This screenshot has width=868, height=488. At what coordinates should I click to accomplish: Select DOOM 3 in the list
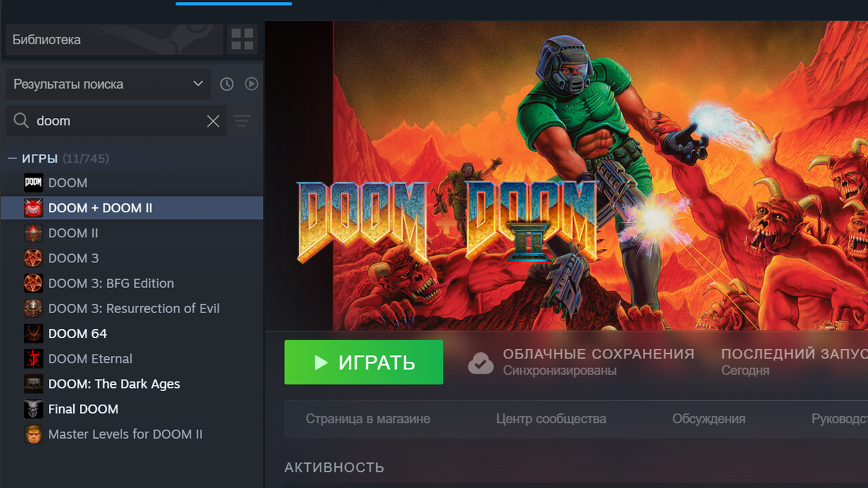click(x=132, y=258)
